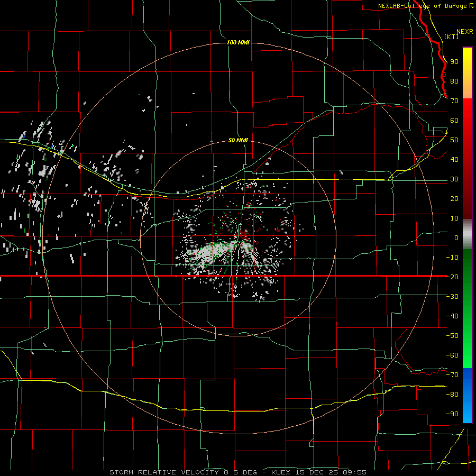The width and height of the screenshot is (476, 476).
Task: Click the -90 value on the velocity scale
Action: (x=452, y=414)
